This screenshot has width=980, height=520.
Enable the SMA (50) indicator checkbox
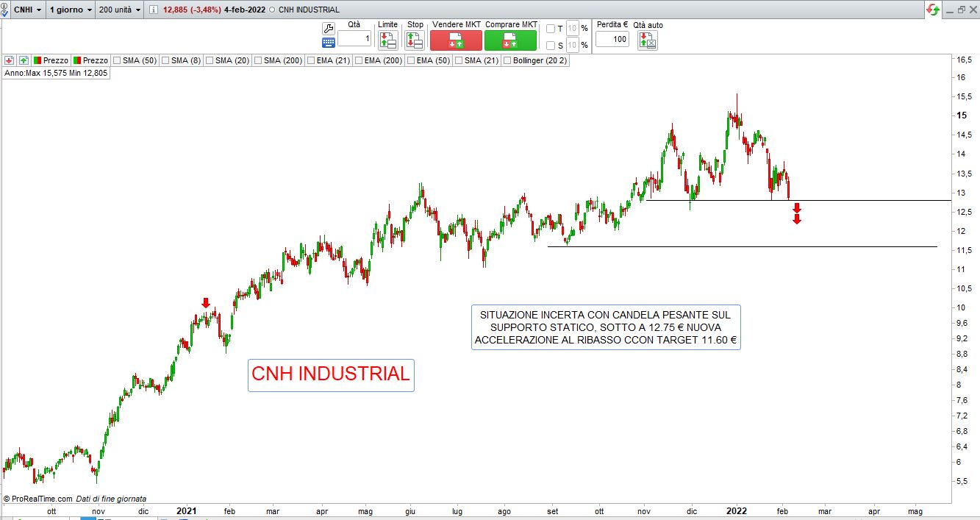click(116, 60)
